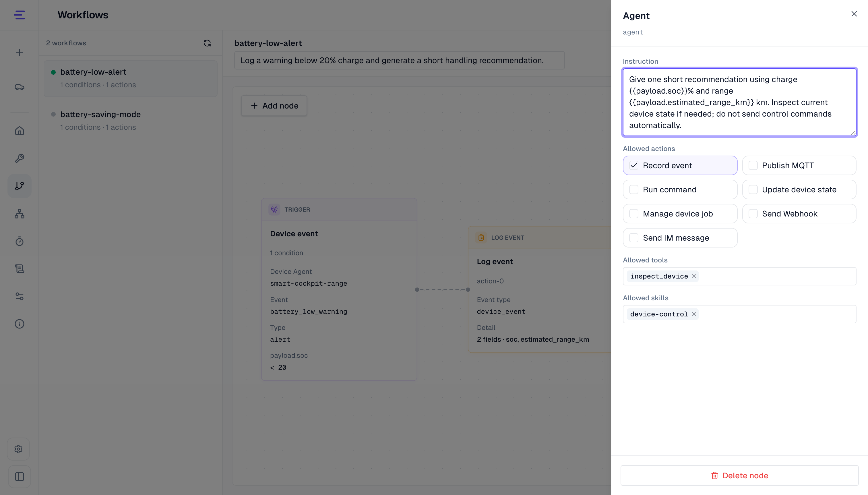
Task: Click the trigger antenna icon
Action: [274, 209]
